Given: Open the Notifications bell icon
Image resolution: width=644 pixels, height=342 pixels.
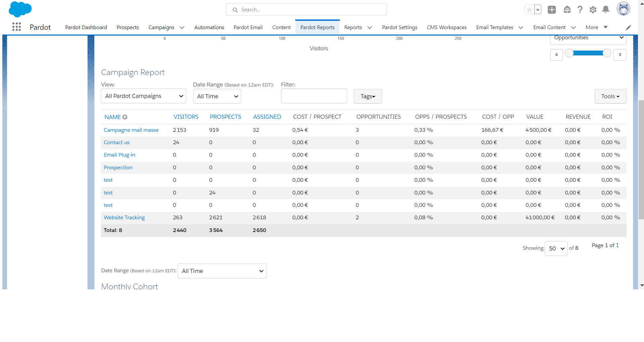Looking at the screenshot, I should 606,10.
